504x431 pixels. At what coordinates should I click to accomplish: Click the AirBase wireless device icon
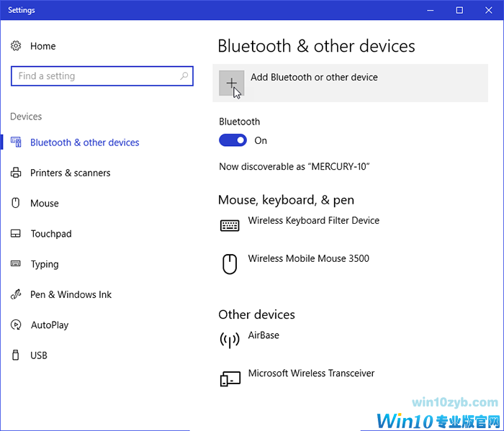tap(230, 340)
